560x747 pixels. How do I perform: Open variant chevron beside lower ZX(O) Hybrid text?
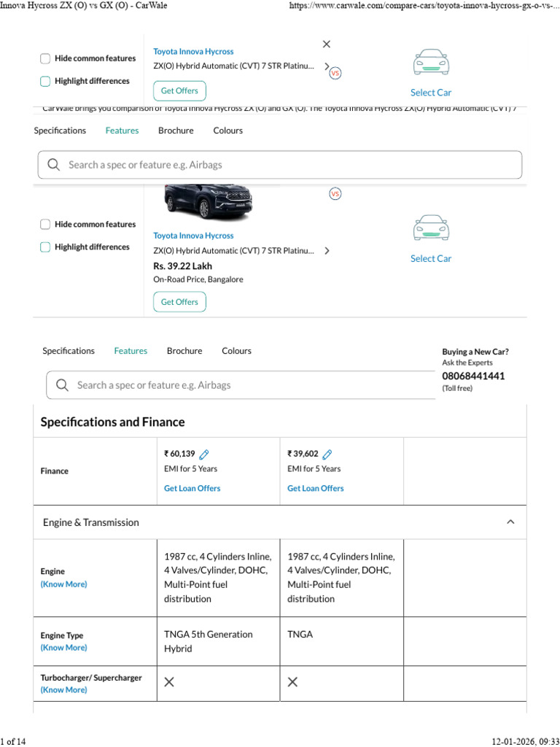[x=327, y=251]
